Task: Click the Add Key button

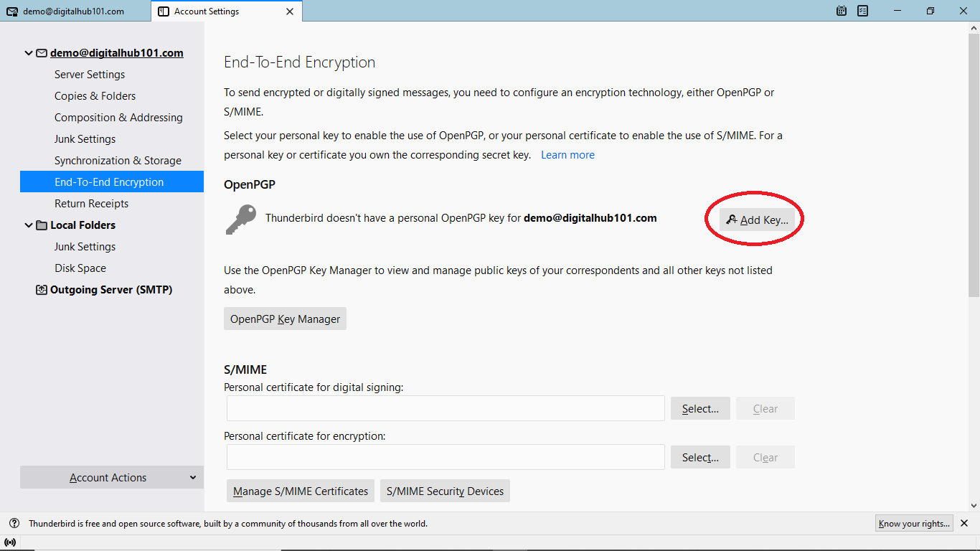Action: 758,220
